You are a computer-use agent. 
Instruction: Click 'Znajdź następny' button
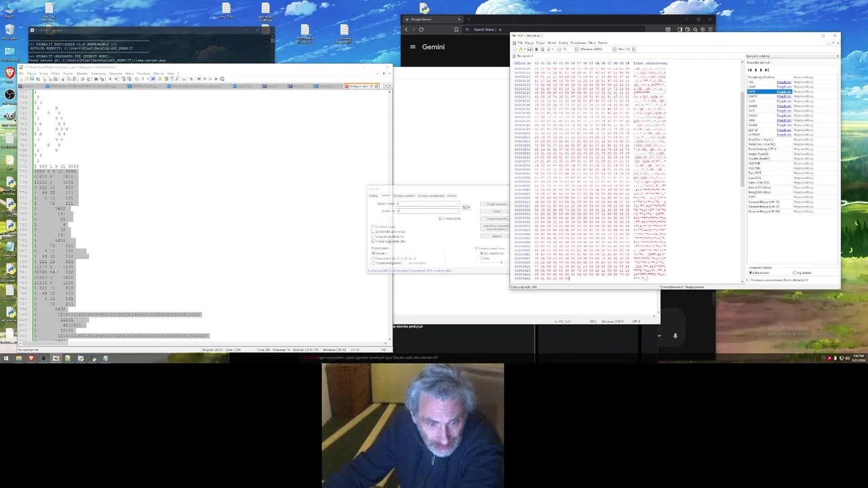click(495, 204)
